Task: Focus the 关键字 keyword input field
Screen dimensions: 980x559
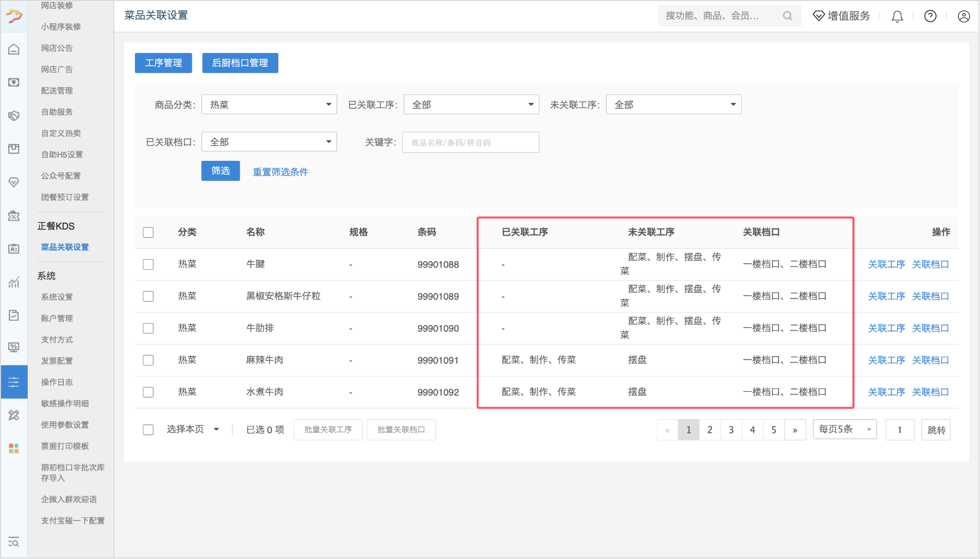Action: coord(471,142)
